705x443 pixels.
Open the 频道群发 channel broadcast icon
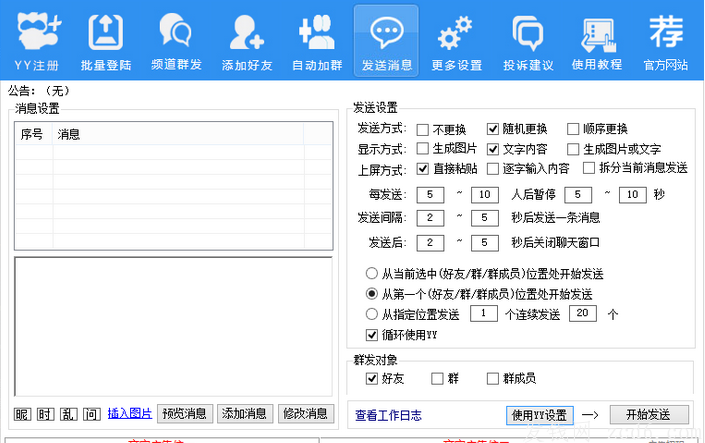click(176, 41)
